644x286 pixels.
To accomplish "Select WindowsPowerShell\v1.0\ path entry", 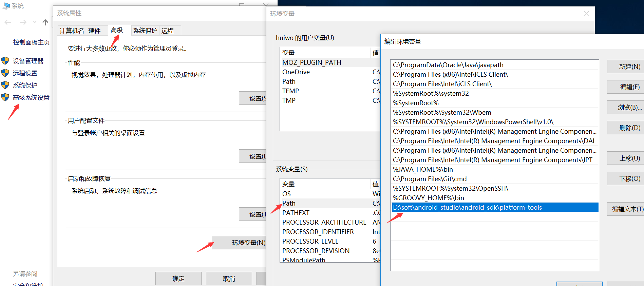I will point(495,122).
